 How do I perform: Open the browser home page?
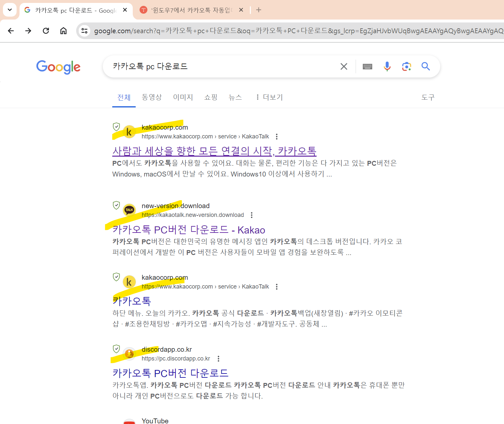(63, 31)
